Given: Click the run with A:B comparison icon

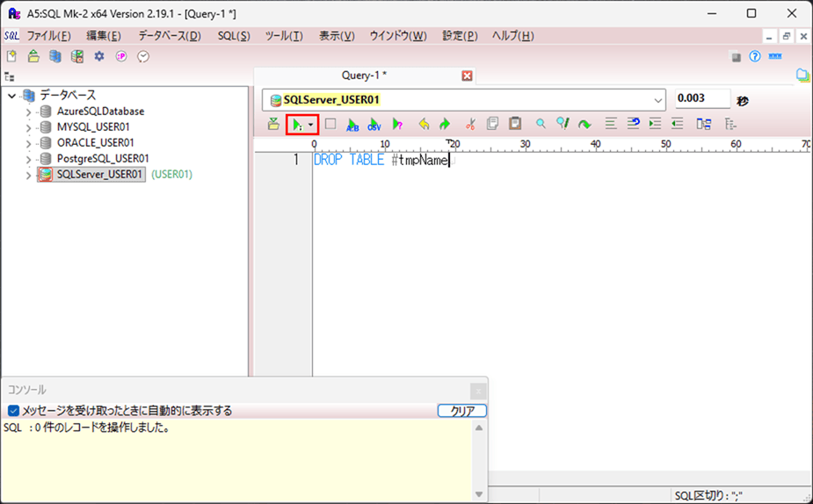Looking at the screenshot, I should pos(352,125).
